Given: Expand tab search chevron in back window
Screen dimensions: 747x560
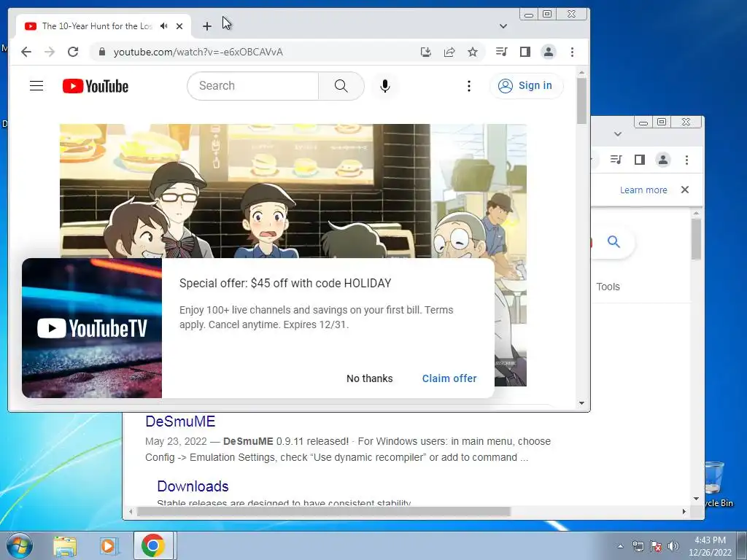Looking at the screenshot, I should point(618,134).
